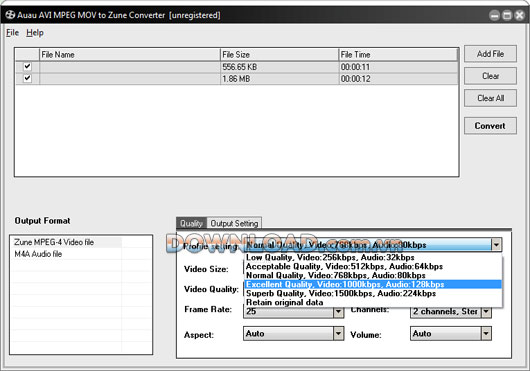Open the Channels dropdown arrow
This screenshot has height=371, width=530.
[x=486, y=312]
